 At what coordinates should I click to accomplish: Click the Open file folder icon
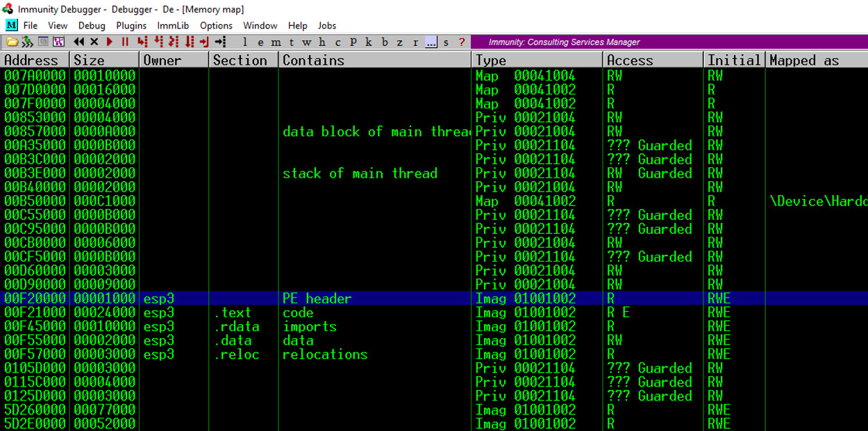[12, 42]
